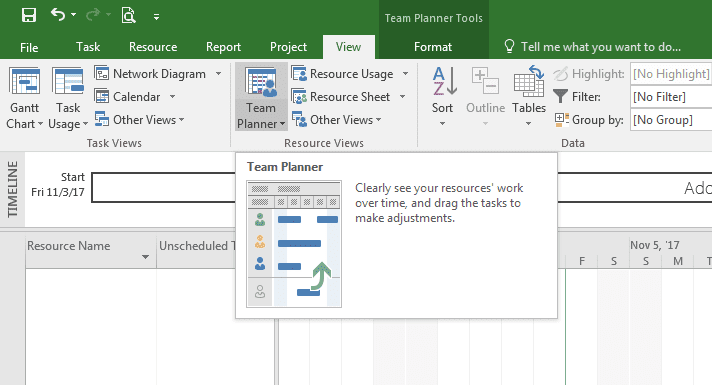Expand the Sort dropdown arrow
Screen dimensions: 712x385
(442, 123)
